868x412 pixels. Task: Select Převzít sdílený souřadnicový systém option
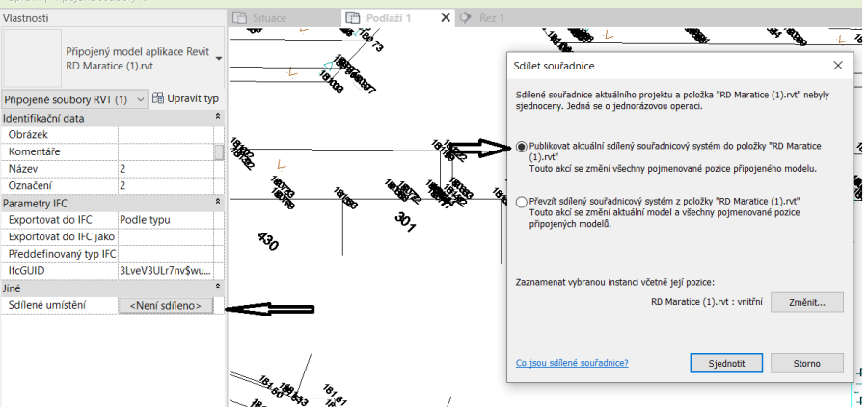(x=522, y=201)
